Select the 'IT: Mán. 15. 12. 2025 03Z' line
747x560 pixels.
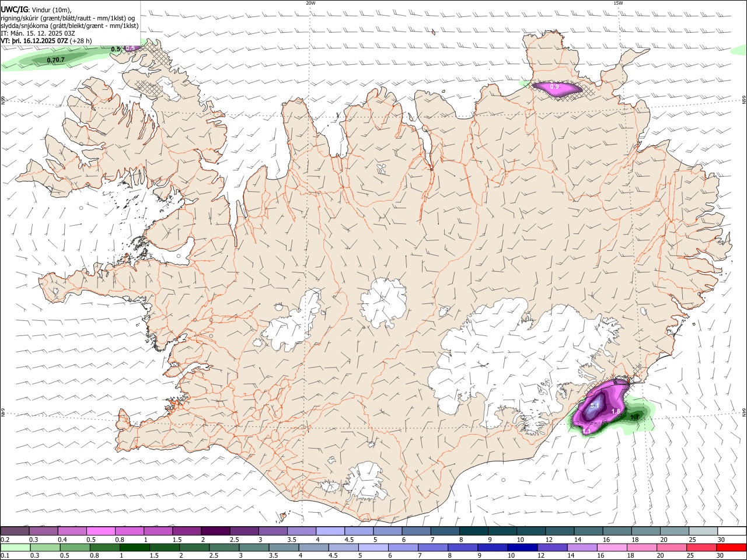(x=38, y=33)
